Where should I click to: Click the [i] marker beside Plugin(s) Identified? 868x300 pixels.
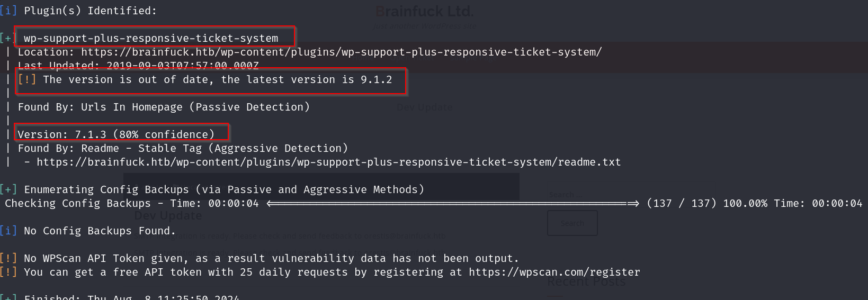(x=8, y=11)
